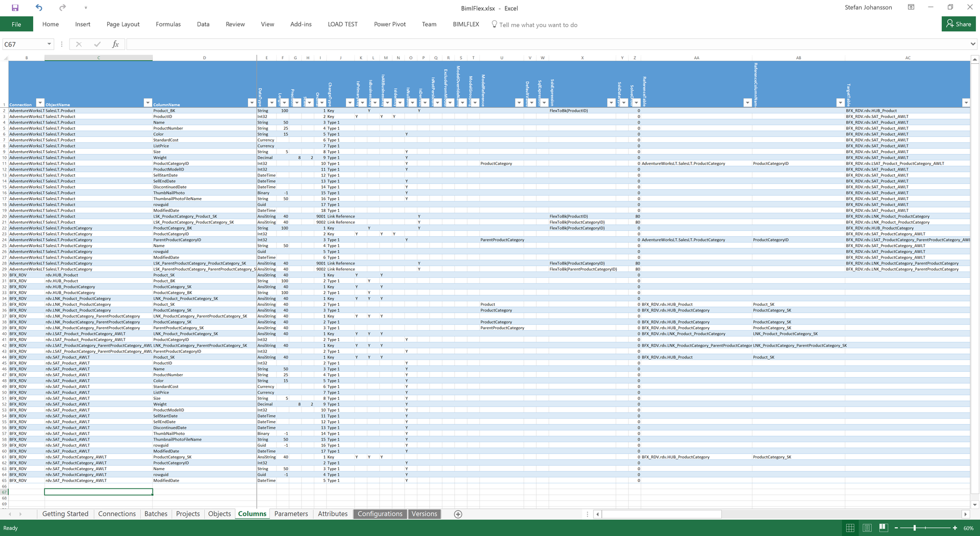
Task: Open the File menu
Action: tap(16, 24)
